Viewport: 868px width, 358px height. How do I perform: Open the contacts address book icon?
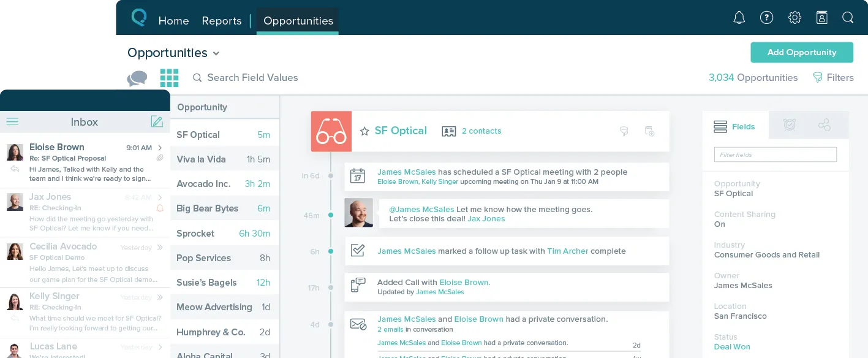(x=822, y=18)
